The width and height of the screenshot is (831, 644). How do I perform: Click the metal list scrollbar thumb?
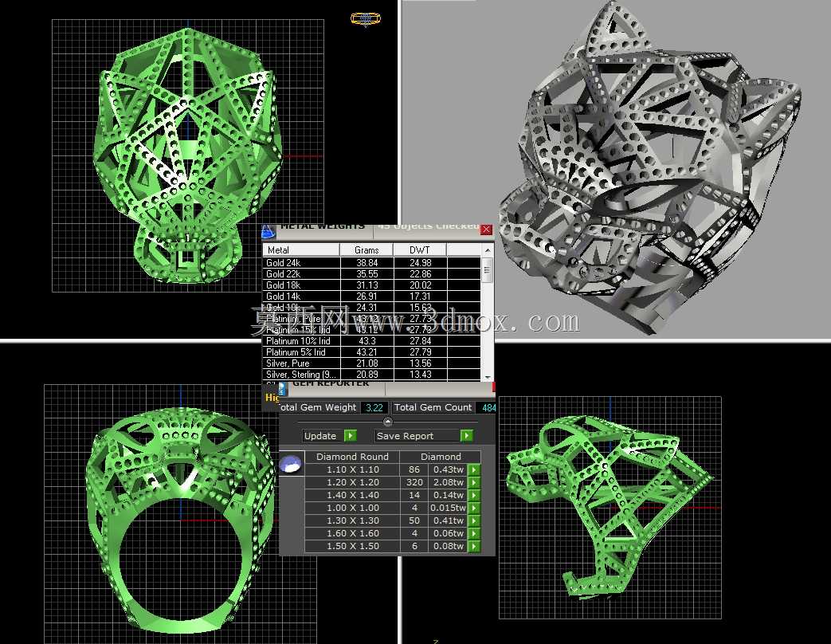[487, 270]
